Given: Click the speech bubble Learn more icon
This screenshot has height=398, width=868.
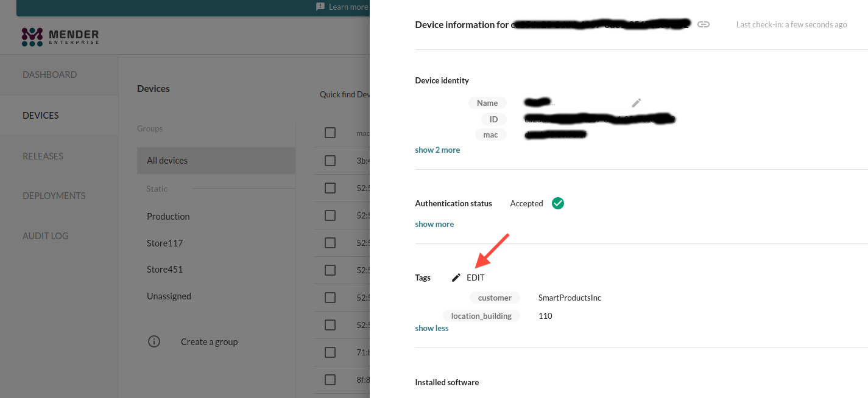Looking at the screenshot, I should tap(320, 7).
